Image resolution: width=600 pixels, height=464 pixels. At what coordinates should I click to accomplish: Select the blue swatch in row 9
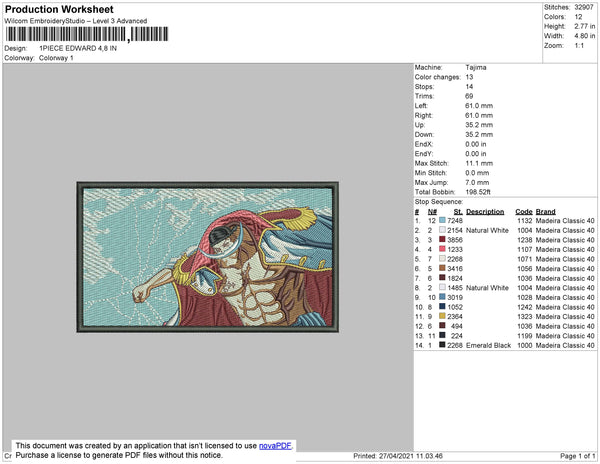pyautogui.click(x=442, y=297)
